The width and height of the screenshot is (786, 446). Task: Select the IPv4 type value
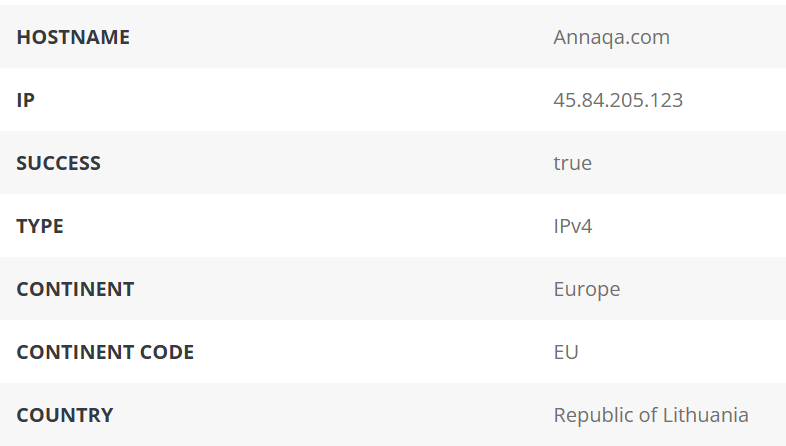[x=572, y=226]
